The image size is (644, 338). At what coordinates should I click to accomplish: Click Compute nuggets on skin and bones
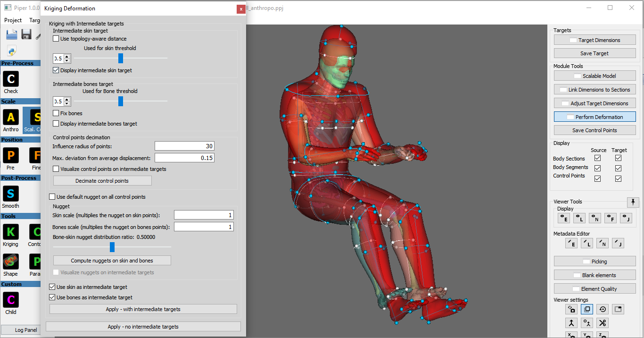point(112,261)
